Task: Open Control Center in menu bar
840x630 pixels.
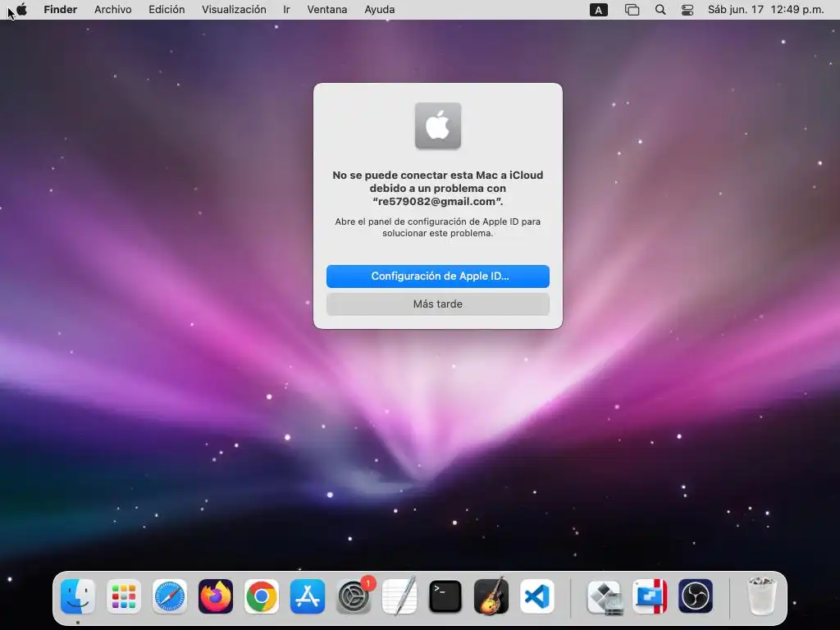Action: (687, 10)
